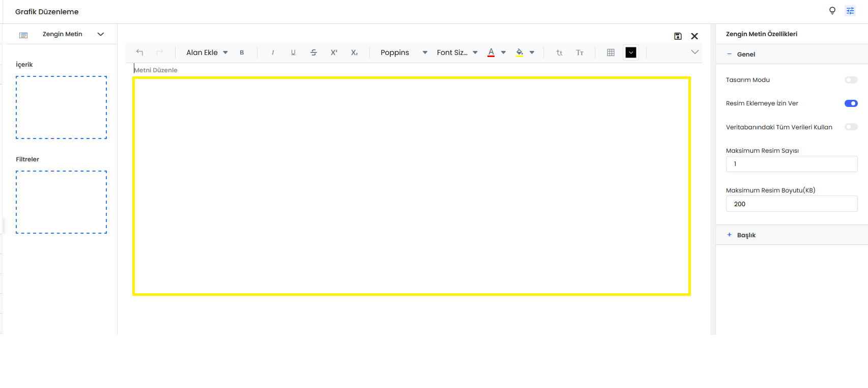The image size is (868, 388).
Task: Insert a table using grid icon
Action: click(611, 52)
